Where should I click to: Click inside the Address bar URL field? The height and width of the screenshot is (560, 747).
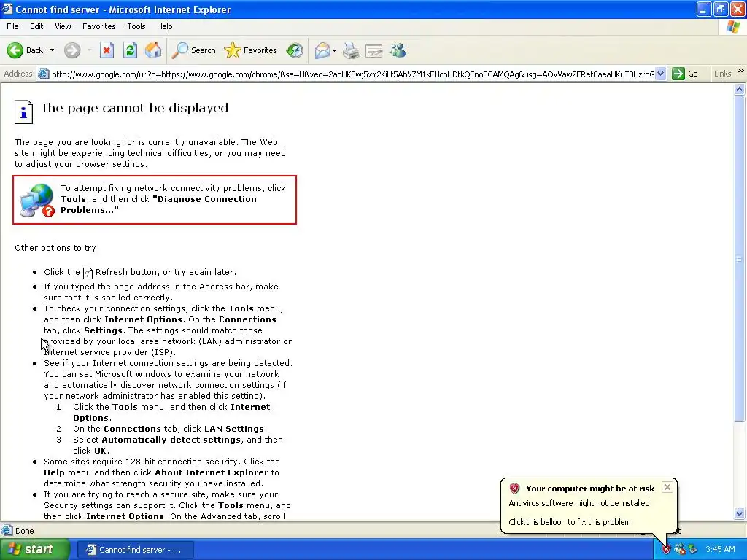352,74
